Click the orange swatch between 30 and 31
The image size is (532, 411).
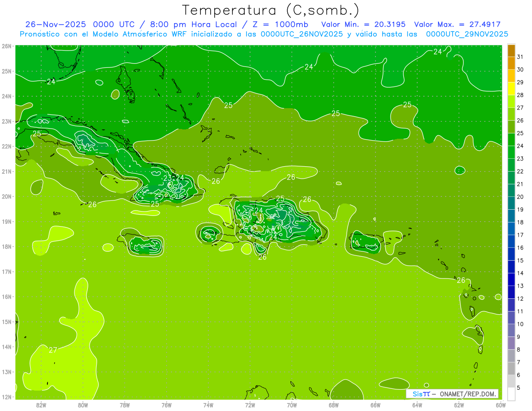pos(511,63)
